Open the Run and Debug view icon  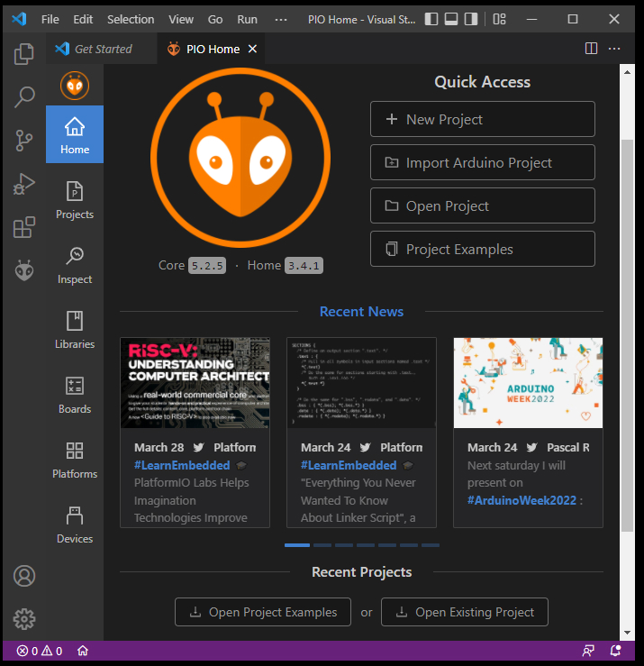[x=23, y=184]
